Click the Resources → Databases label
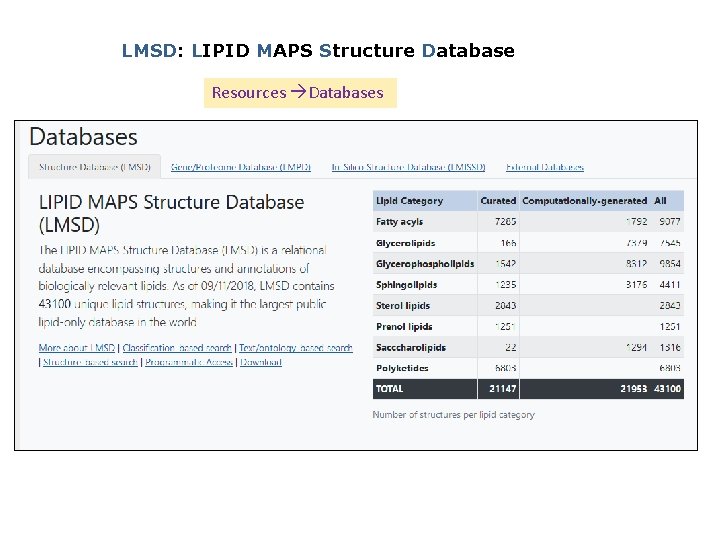 (298, 93)
